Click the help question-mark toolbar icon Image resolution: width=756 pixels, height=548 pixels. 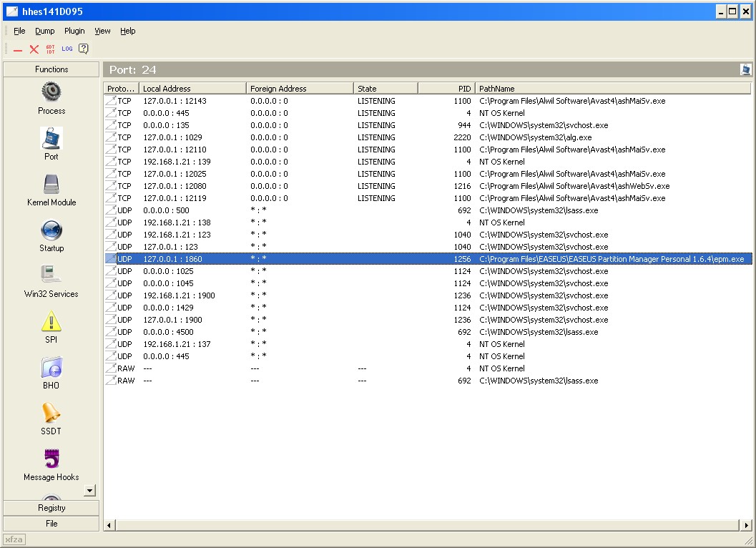point(84,49)
